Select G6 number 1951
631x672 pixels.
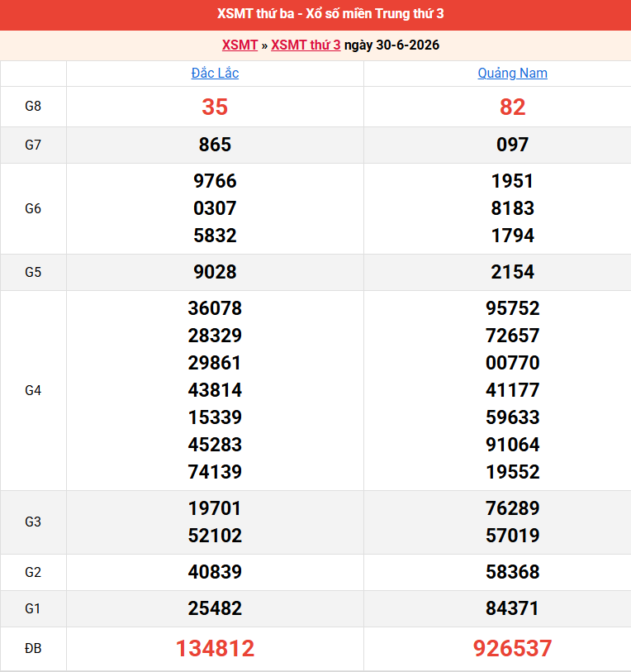(x=512, y=181)
